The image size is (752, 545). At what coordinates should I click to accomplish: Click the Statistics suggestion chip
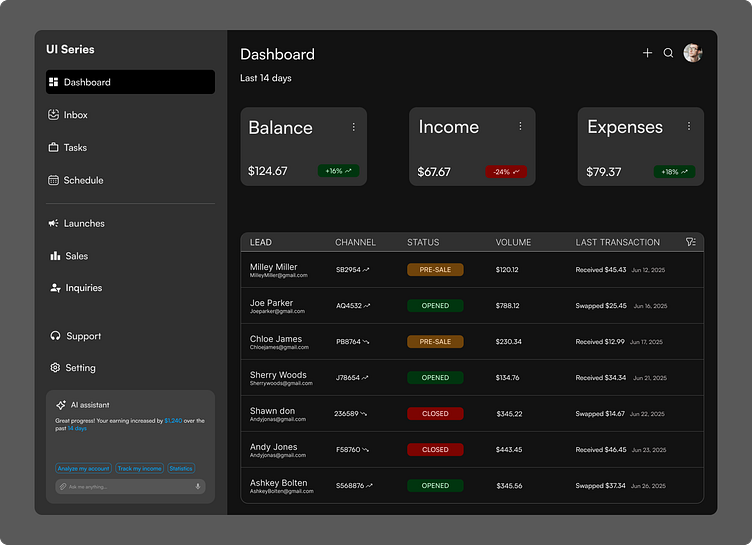[181, 468]
